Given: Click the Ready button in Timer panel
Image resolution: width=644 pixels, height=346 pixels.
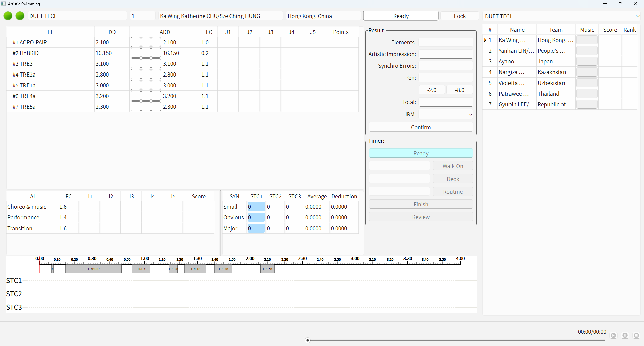Looking at the screenshot, I should [x=421, y=153].
